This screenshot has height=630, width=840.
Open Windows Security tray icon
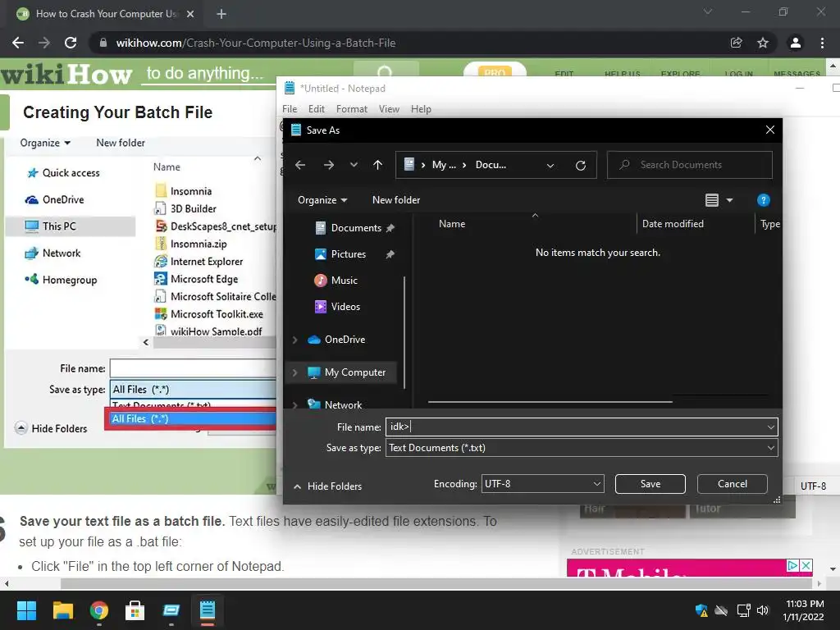701,610
